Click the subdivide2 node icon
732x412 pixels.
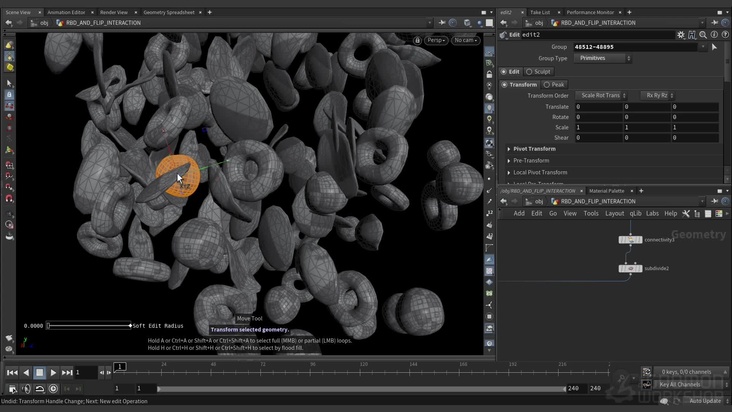coord(630,268)
